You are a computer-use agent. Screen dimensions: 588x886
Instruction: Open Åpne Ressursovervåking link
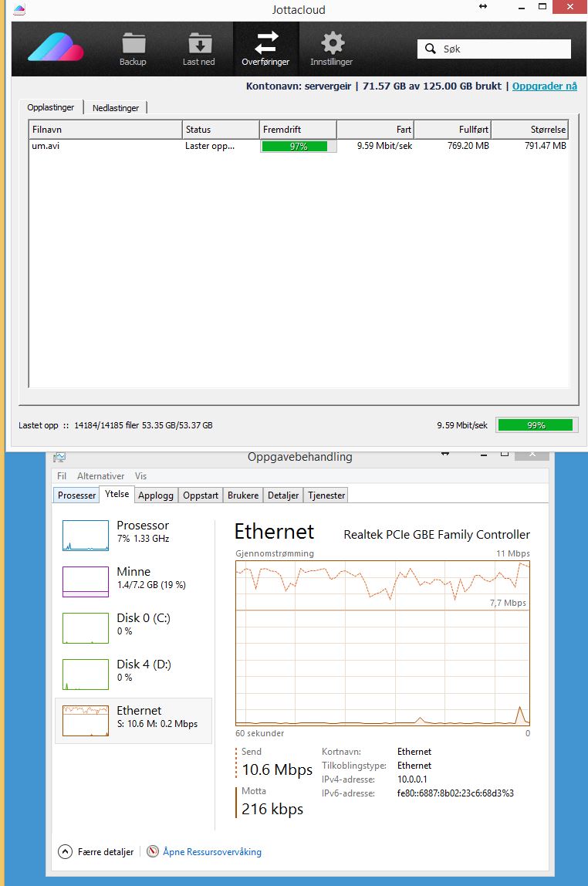211,851
